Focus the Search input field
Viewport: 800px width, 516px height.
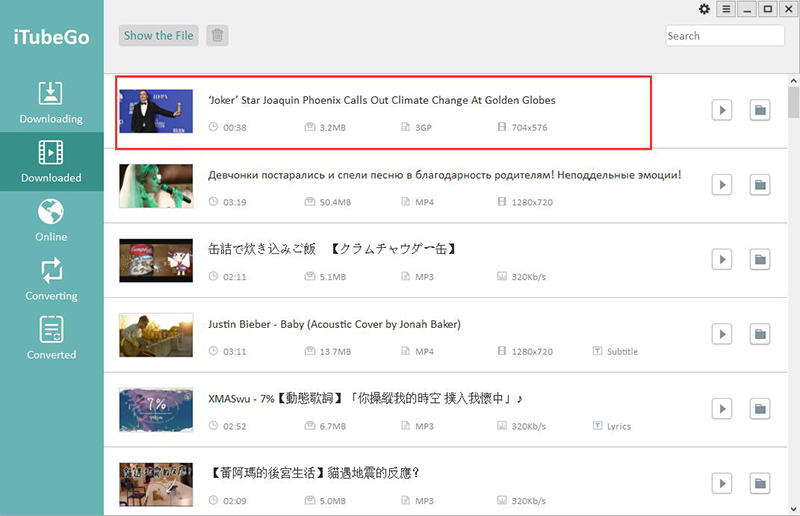point(724,36)
